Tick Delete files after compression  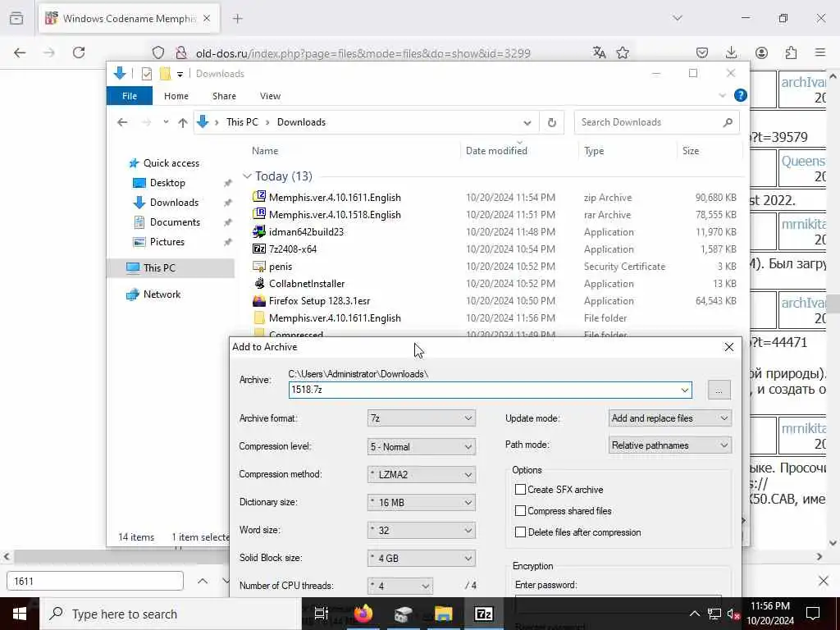pyautogui.click(x=520, y=532)
